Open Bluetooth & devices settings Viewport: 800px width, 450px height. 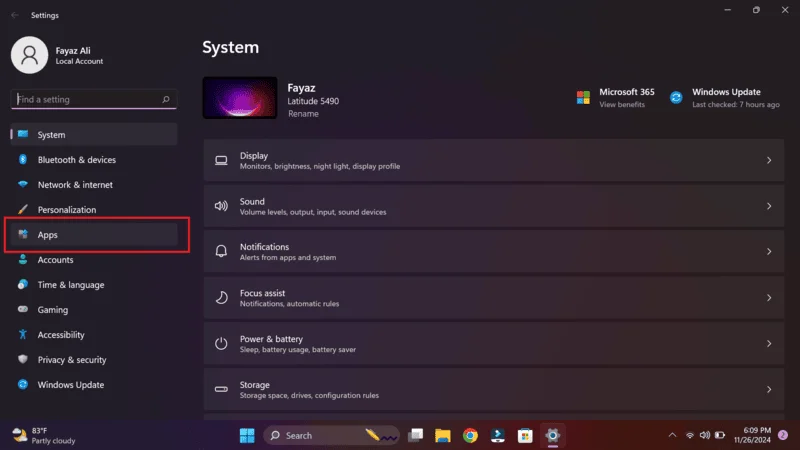click(x=94, y=160)
